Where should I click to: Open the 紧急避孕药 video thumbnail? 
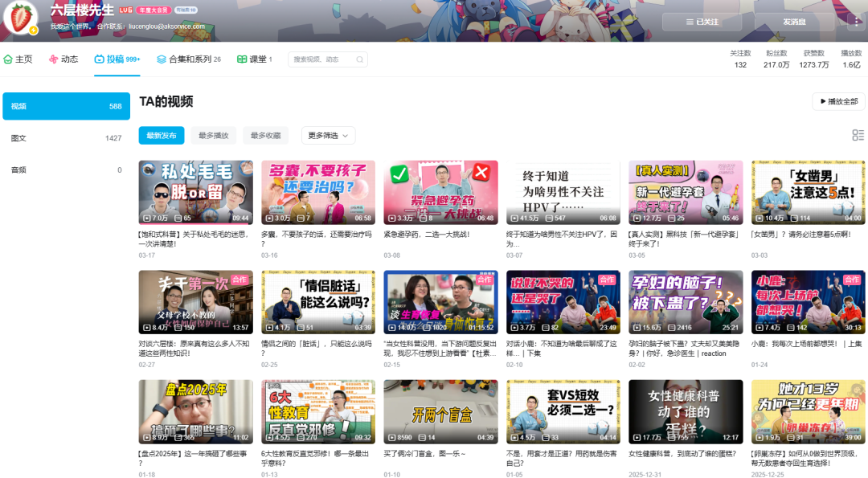[x=440, y=193]
